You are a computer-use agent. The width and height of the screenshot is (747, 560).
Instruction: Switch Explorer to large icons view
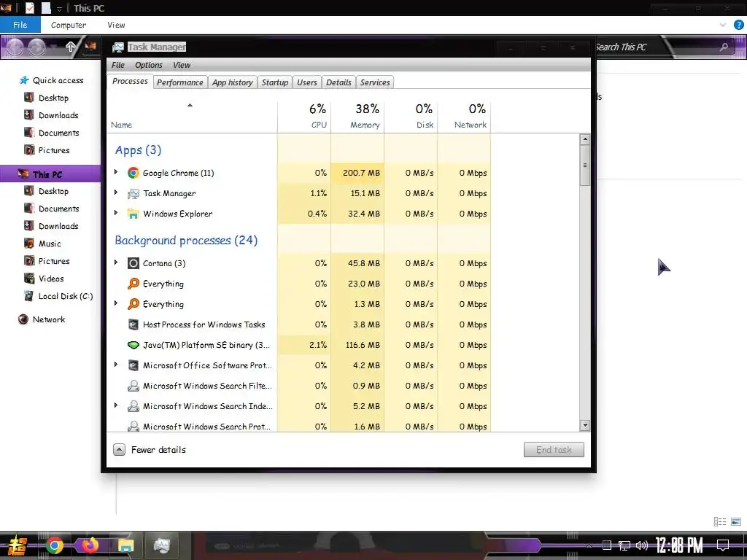736,522
